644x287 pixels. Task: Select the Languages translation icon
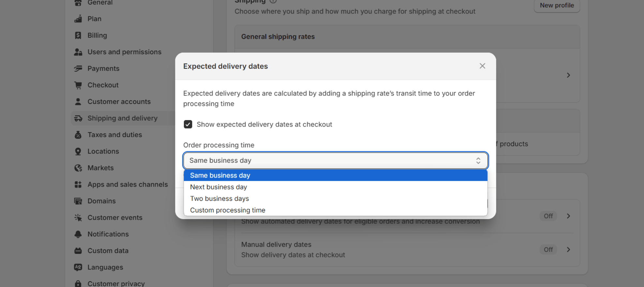78,267
